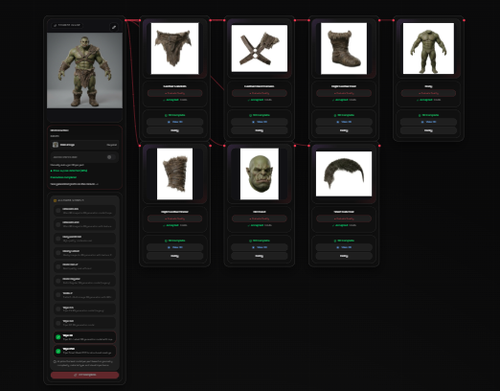Click the red-outlined button on the loincloth card

click(x=175, y=93)
